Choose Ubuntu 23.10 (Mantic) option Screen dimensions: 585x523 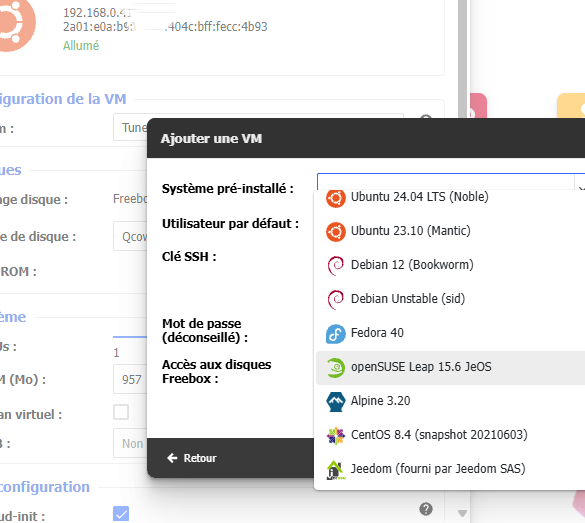point(450,231)
